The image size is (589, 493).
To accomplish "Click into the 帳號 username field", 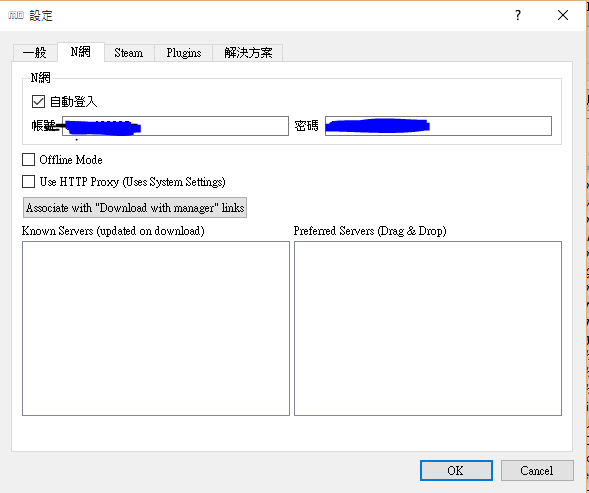I will click(x=175, y=126).
